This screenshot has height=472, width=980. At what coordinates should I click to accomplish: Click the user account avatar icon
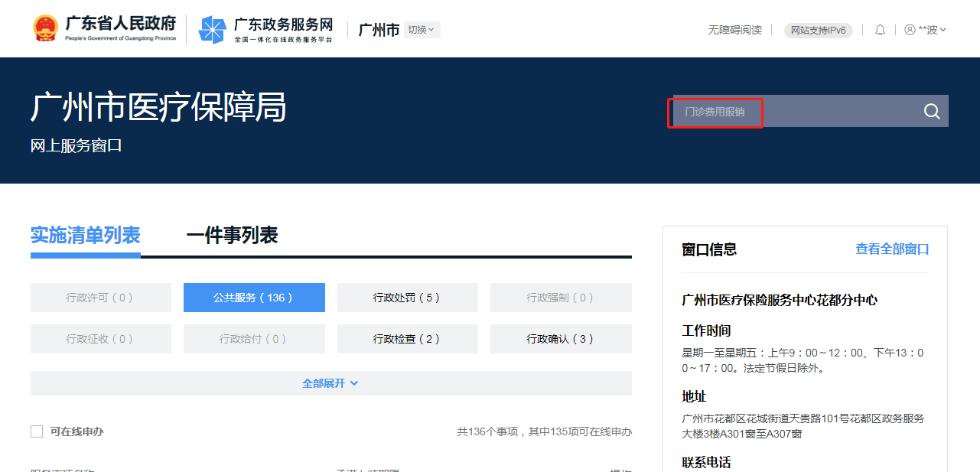[910, 30]
